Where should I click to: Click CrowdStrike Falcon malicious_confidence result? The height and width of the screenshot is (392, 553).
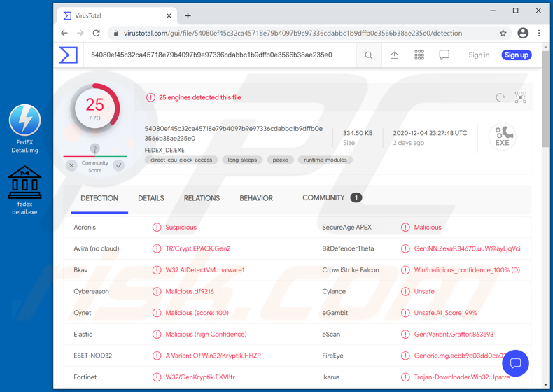[467, 270]
